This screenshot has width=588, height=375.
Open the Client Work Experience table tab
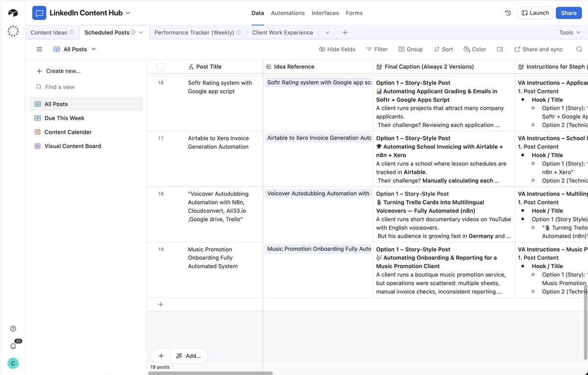click(282, 32)
